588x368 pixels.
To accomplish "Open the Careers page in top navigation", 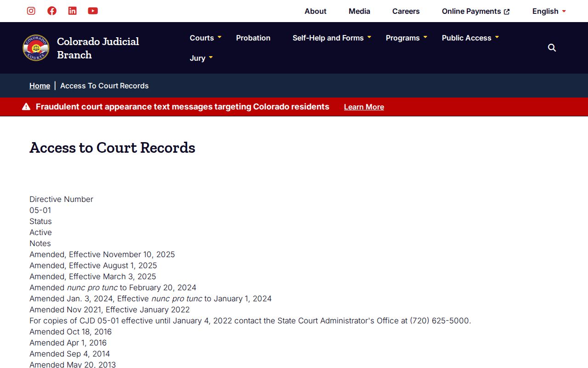I will [406, 11].
